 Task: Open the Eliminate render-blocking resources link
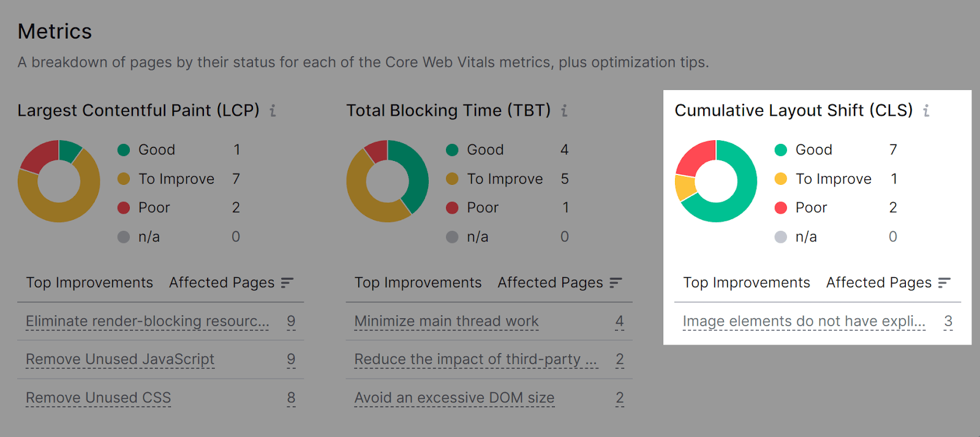pyautogui.click(x=146, y=321)
